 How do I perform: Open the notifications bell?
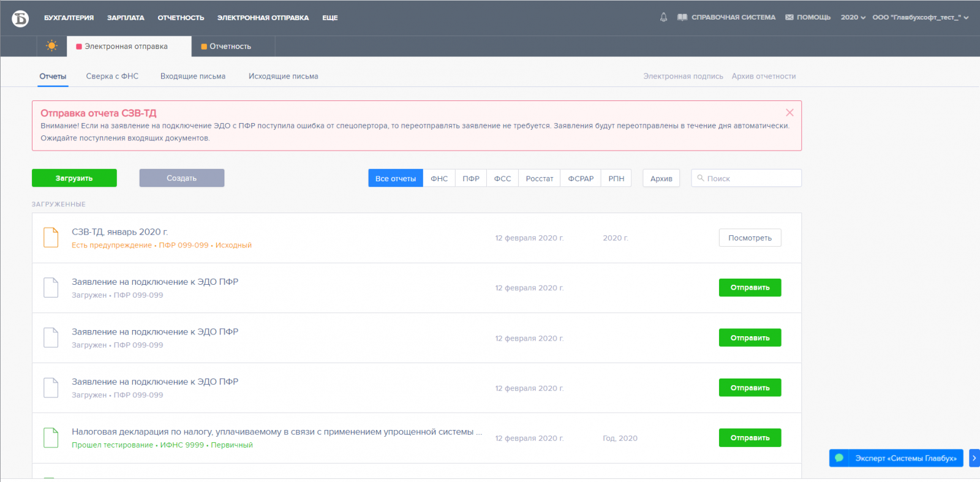pos(663,17)
